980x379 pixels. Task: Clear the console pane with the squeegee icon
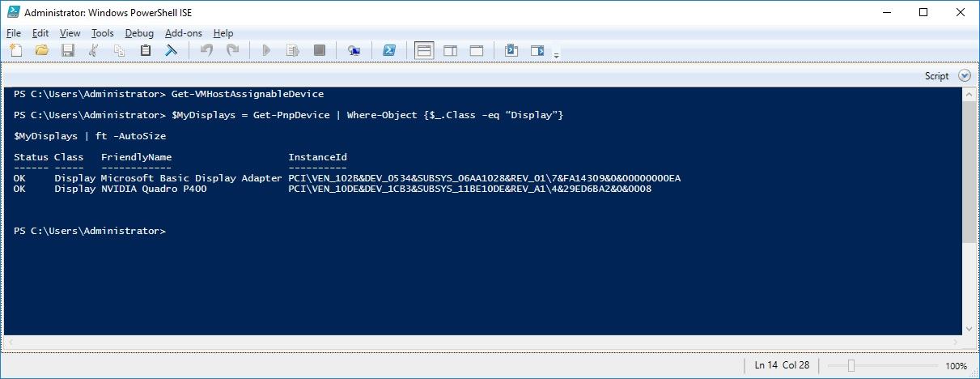pos(172,51)
